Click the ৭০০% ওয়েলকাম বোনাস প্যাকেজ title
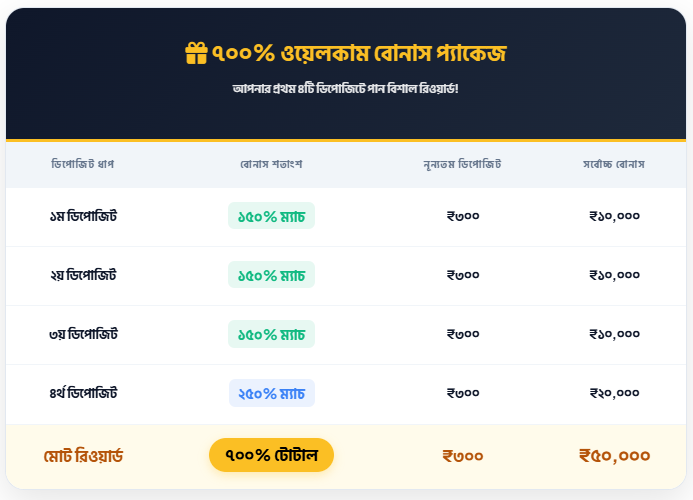 pyautogui.click(x=359, y=53)
